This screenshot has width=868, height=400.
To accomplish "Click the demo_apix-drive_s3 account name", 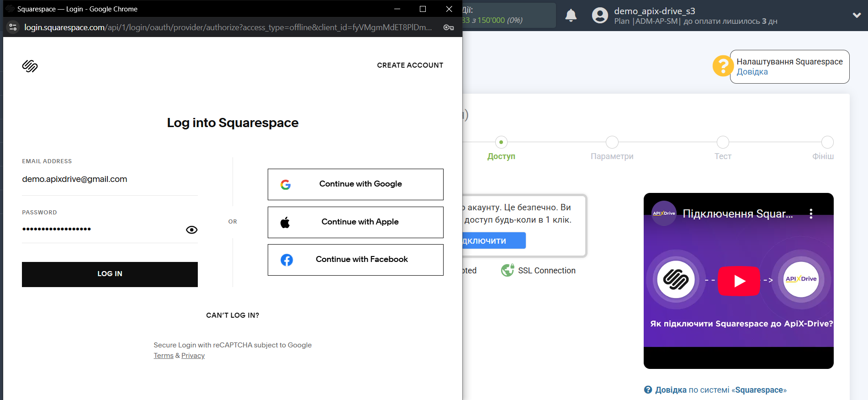I will 655,11.
